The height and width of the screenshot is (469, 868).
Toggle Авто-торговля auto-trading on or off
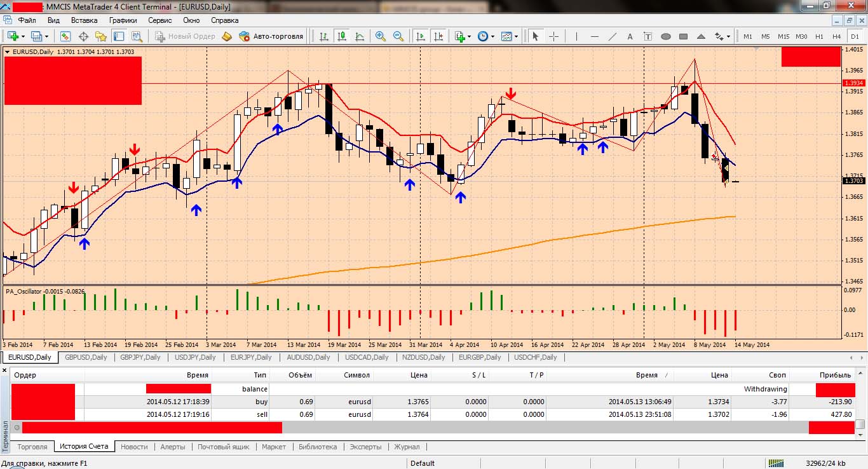271,36
